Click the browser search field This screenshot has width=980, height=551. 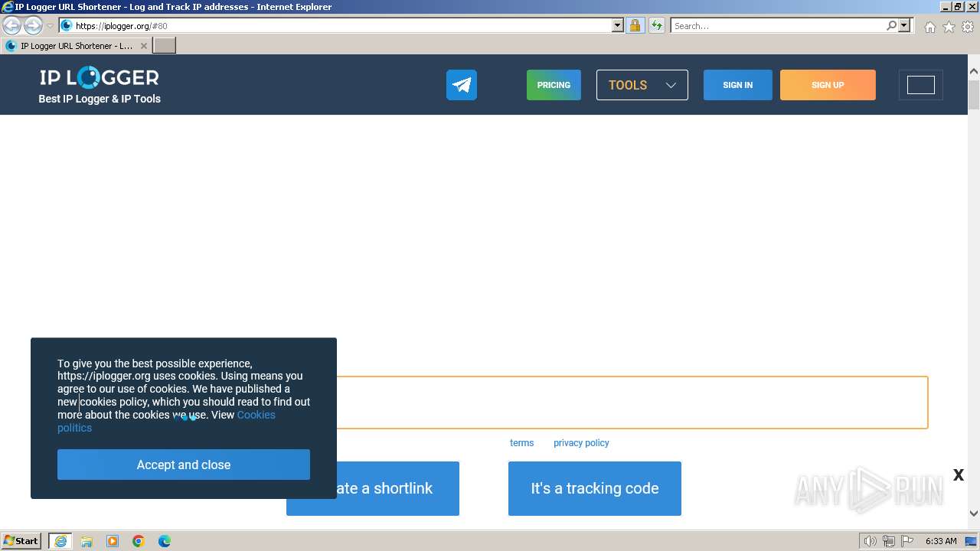778,25
